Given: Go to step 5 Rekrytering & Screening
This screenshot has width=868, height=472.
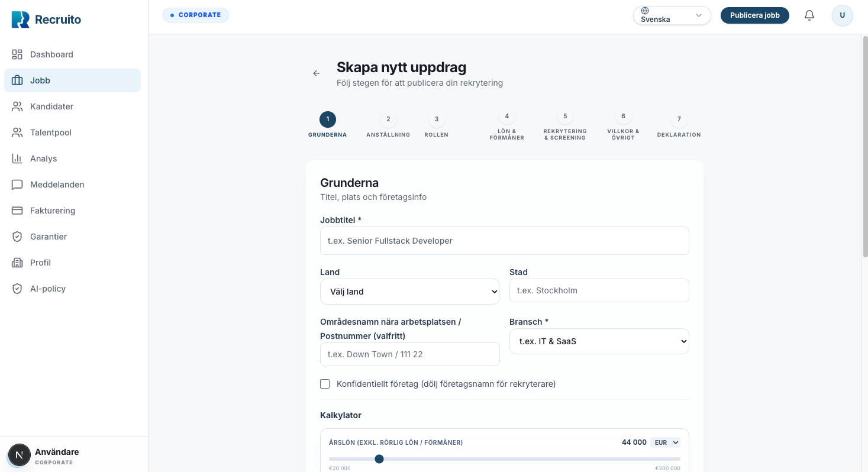Looking at the screenshot, I should click(565, 125).
